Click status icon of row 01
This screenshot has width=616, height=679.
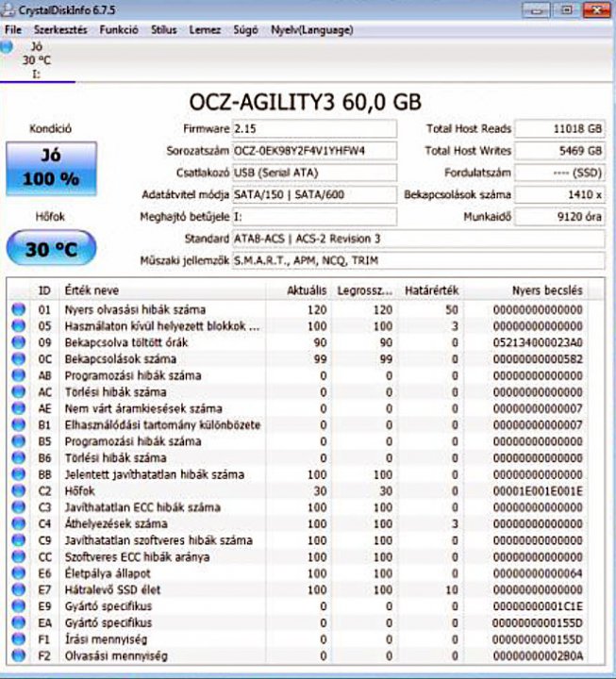pyautogui.click(x=18, y=309)
